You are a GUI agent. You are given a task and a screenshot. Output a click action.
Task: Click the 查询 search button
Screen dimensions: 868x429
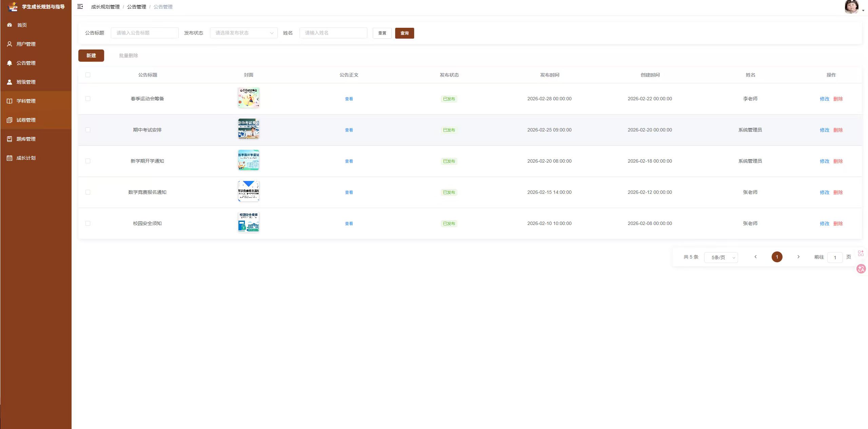[404, 33]
